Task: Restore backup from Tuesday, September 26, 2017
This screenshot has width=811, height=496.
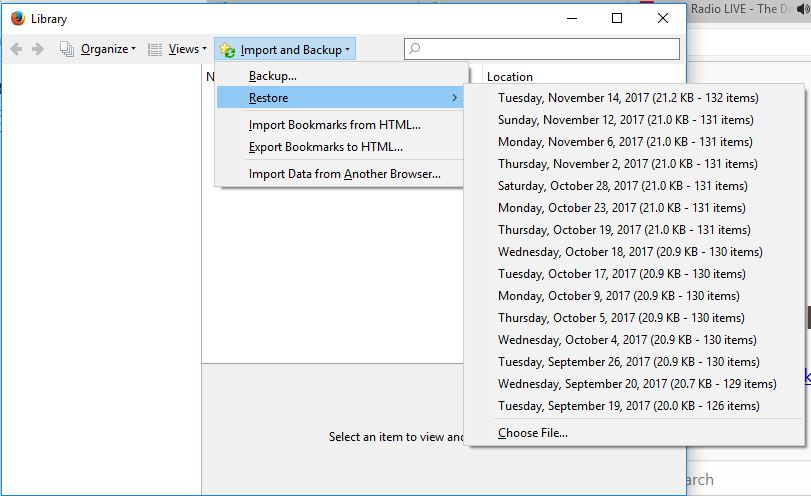Action: point(635,362)
